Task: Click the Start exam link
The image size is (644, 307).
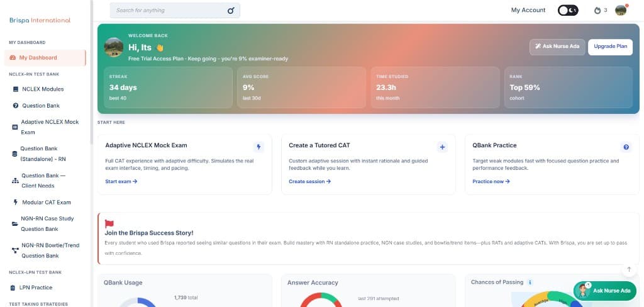Action: [121, 181]
